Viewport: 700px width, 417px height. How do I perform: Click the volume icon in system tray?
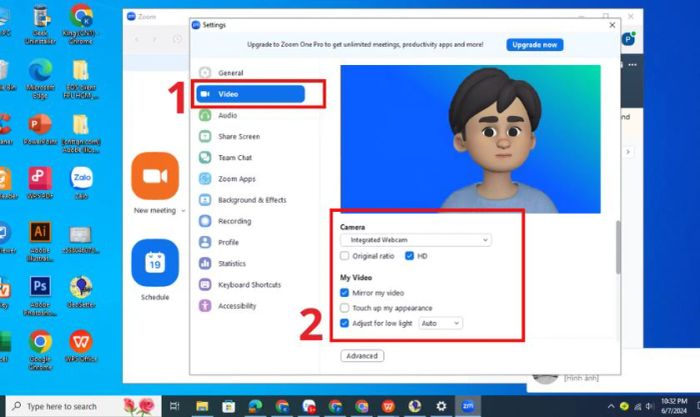click(650, 406)
